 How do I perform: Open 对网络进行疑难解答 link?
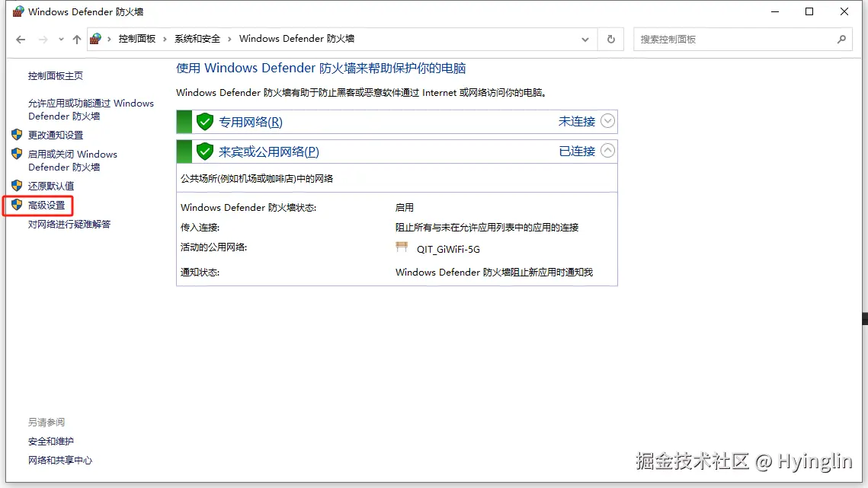[x=69, y=224]
